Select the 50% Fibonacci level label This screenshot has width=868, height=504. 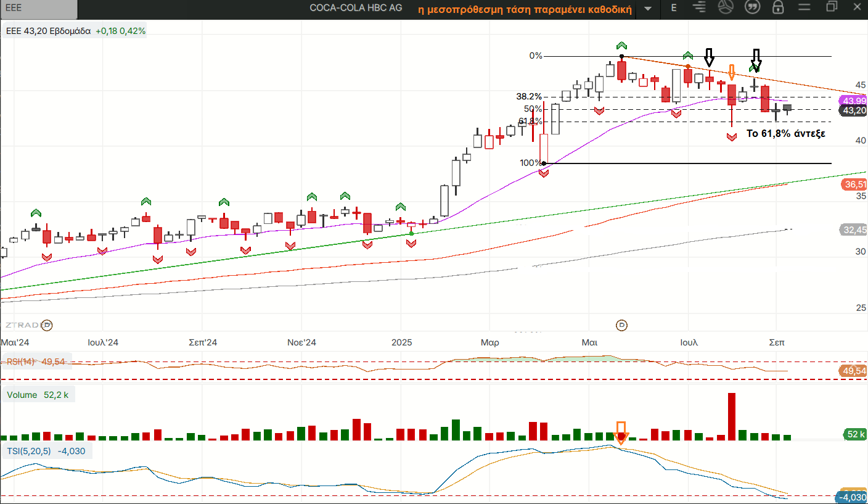click(x=533, y=109)
